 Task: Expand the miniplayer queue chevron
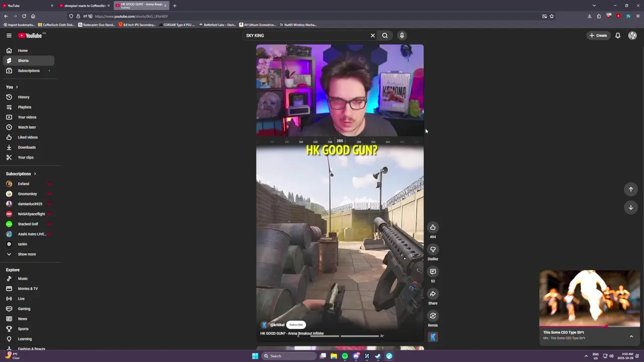[x=631, y=336]
